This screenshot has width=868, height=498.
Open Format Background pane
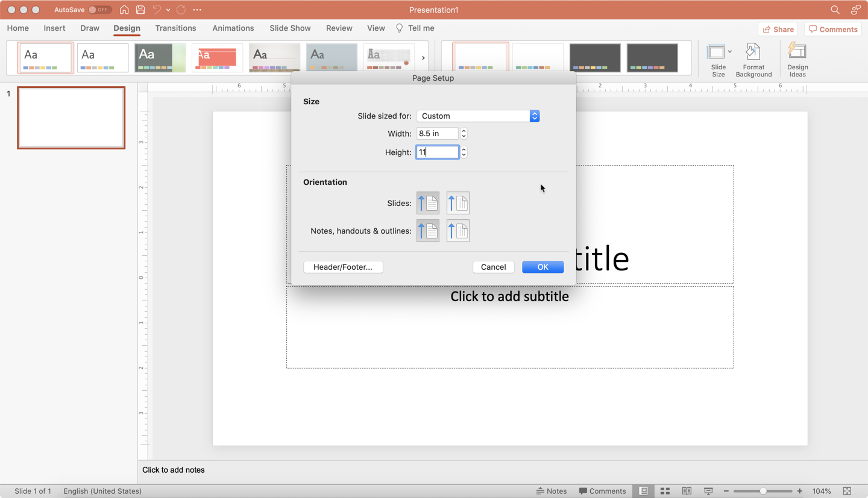coord(753,60)
